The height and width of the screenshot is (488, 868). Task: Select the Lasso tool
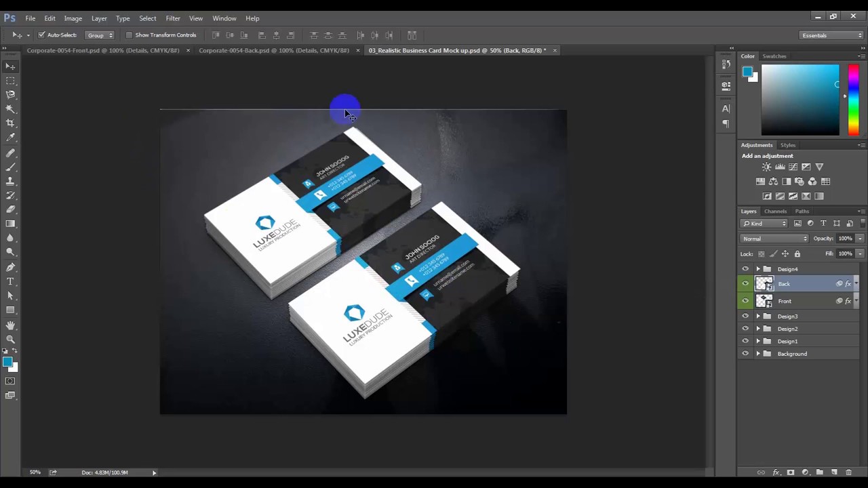click(x=10, y=95)
